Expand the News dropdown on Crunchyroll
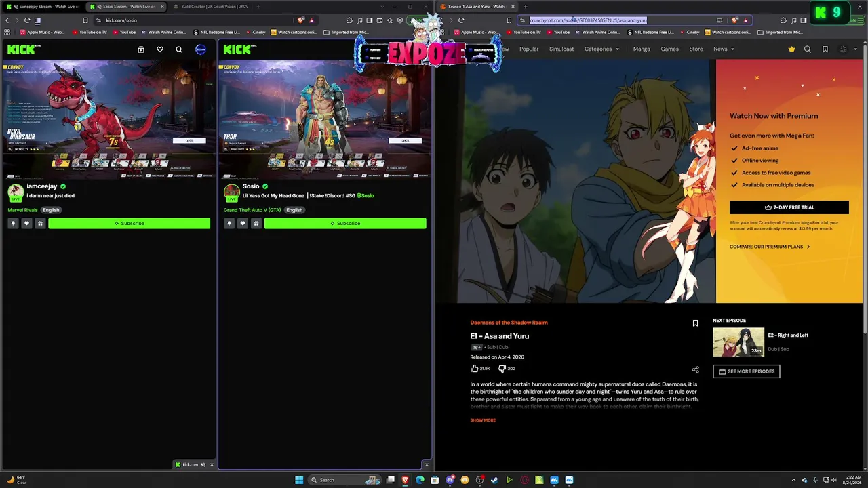This screenshot has height=488, width=868. click(x=724, y=49)
